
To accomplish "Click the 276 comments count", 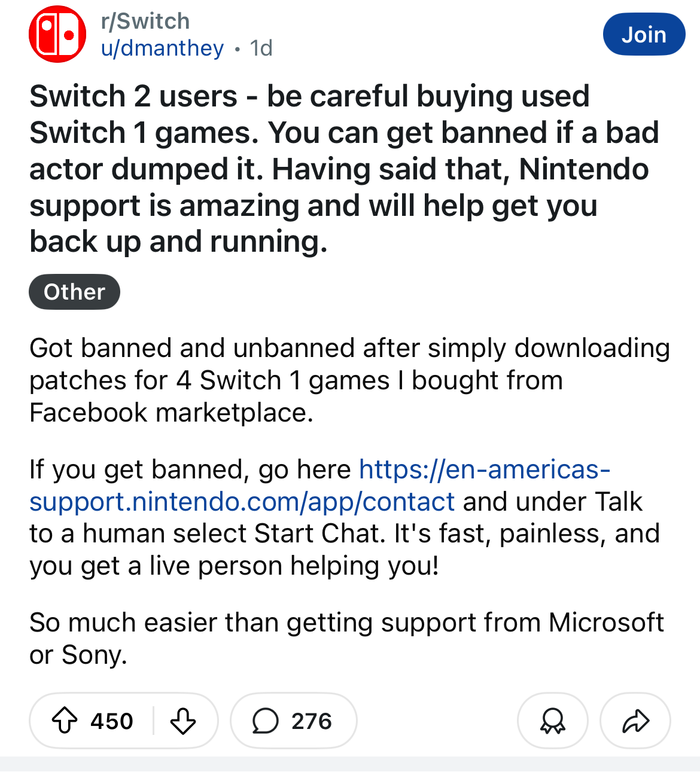I will pyautogui.click(x=311, y=721).
